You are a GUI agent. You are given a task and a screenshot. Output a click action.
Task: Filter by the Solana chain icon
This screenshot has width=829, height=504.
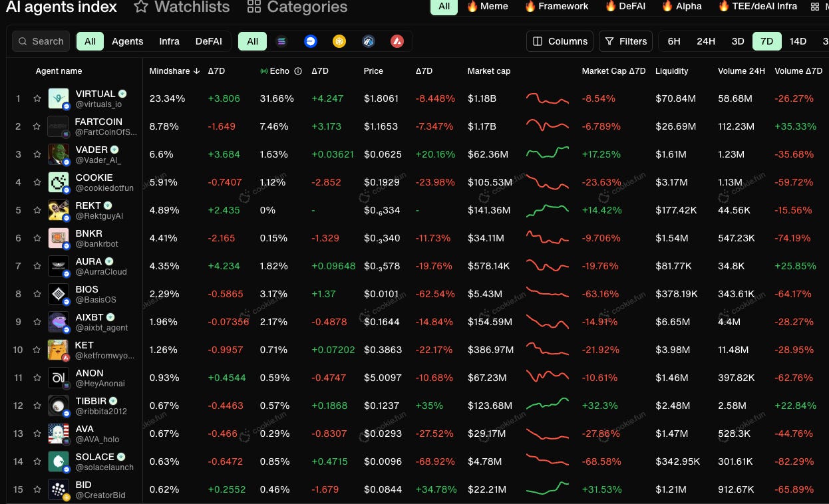pos(281,41)
